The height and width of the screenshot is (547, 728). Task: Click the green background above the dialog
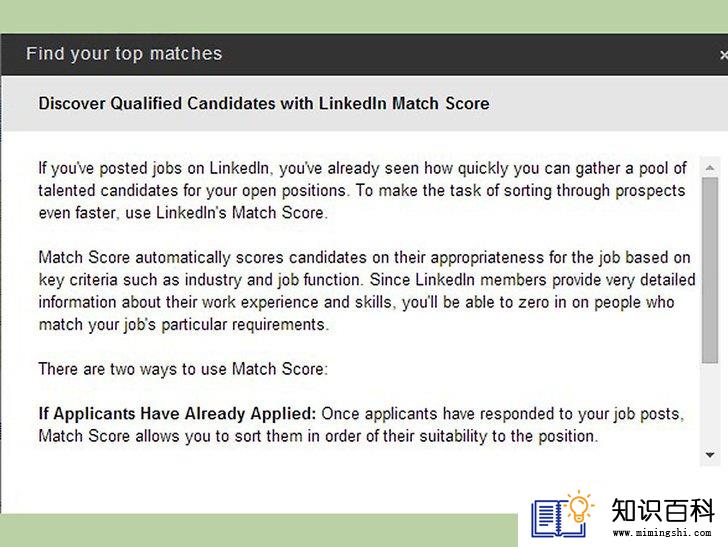[x=364, y=16]
